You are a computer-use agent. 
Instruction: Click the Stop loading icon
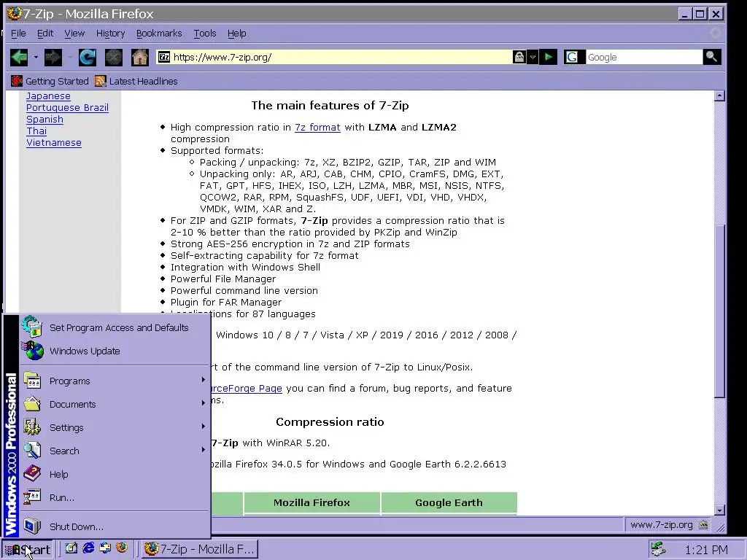pos(113,58)
